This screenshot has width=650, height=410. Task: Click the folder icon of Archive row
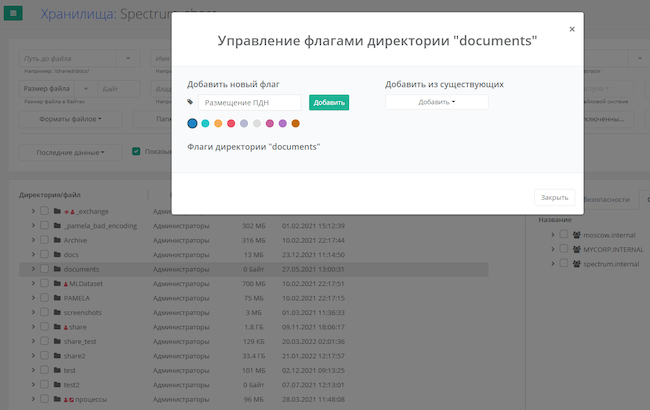(57, 240)
